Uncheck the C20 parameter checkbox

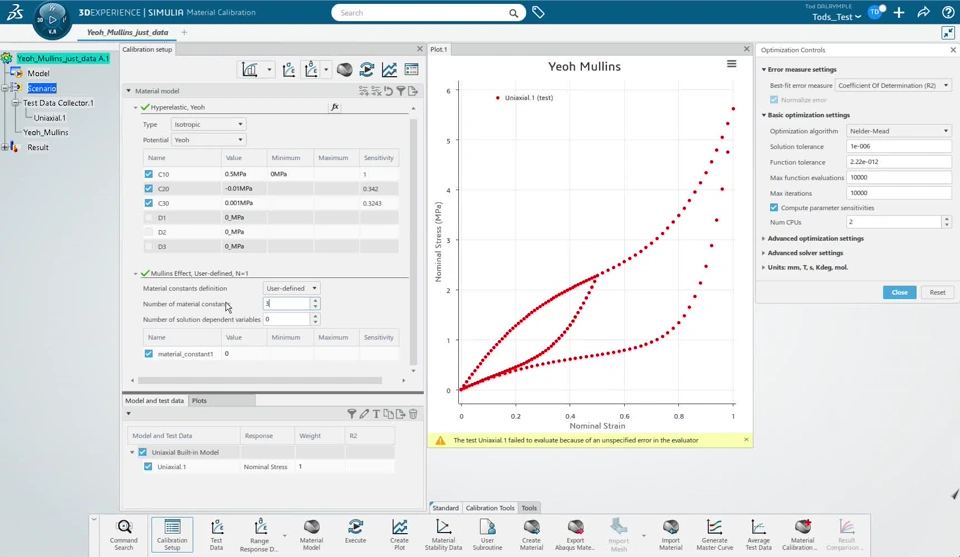148,189
